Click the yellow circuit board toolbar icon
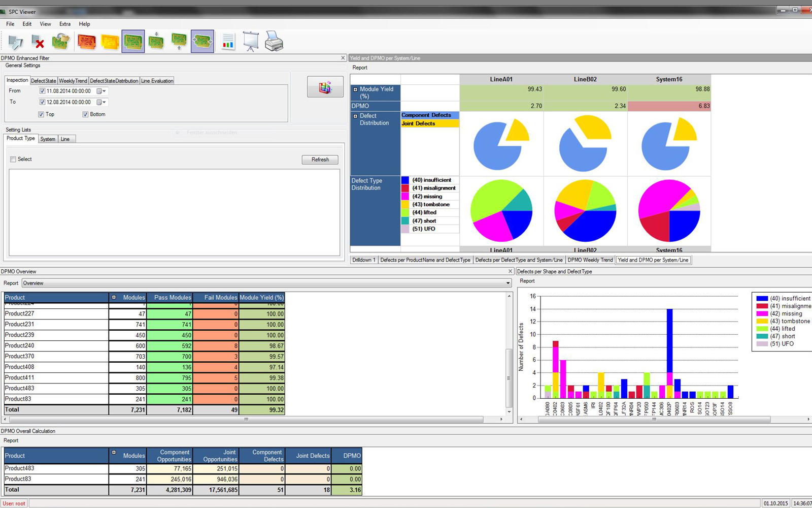This screenshot has height=508, width=812. coord(110,42)
